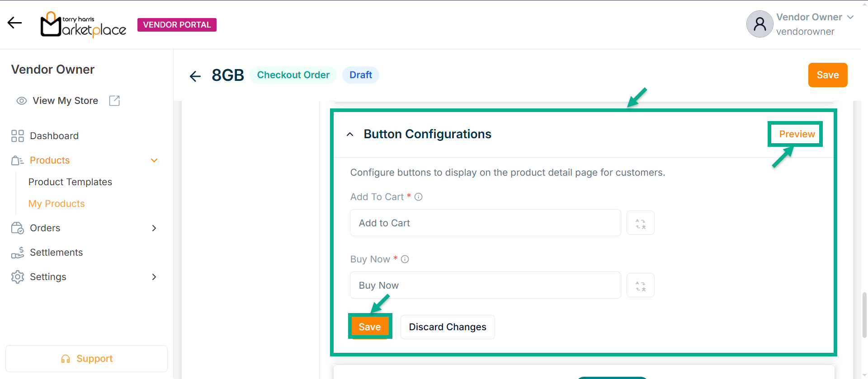The width and height of the screenshot is (868, 379).
Task: Click the Add to Cart text field
Action: (x=485, y=223)
